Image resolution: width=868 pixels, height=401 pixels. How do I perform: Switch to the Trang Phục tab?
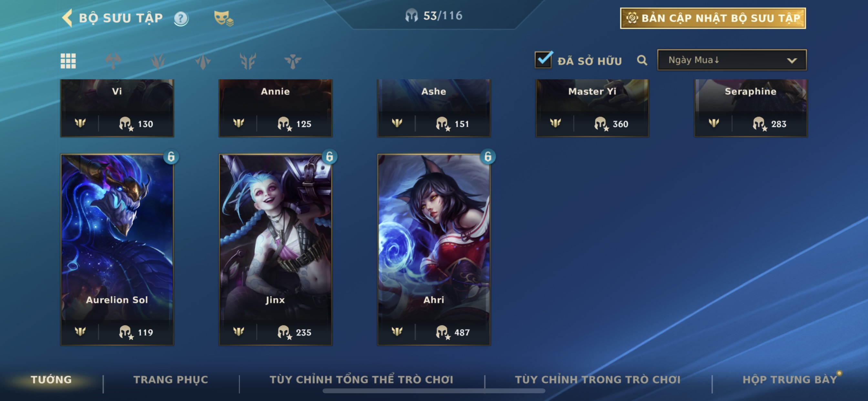pos(171,380)
